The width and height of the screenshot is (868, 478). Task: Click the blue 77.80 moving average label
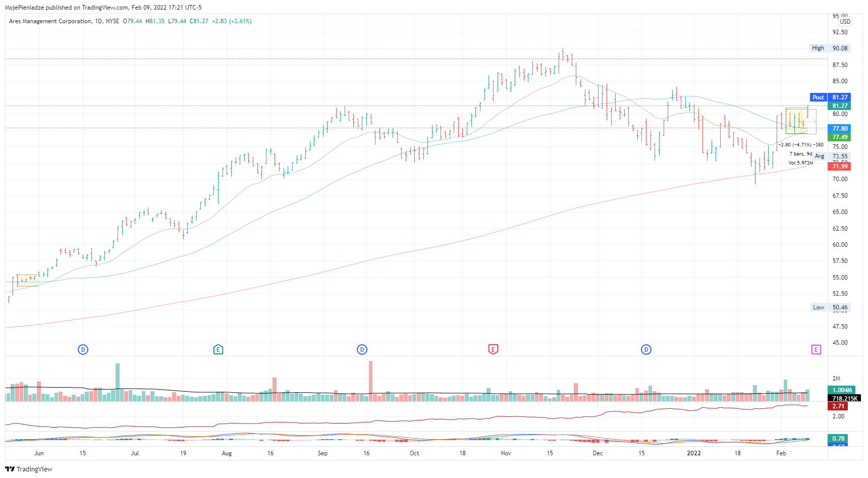pyautogui.click(x=840, y=129)
